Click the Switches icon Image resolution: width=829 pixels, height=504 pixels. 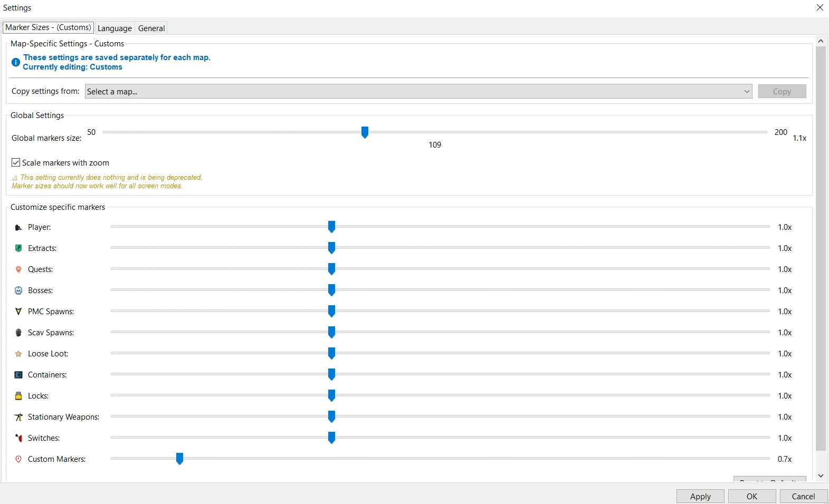click(x=18, y=438)
